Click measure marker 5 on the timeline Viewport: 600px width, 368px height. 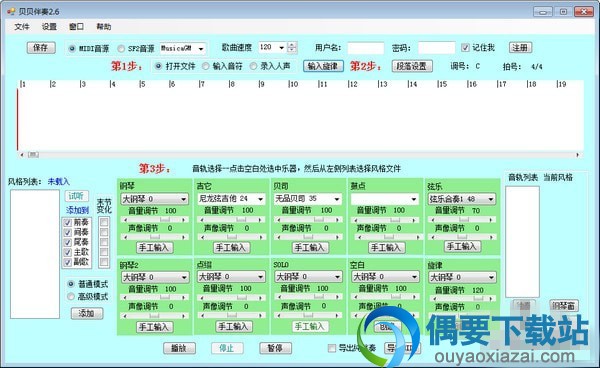pos(142,84)
